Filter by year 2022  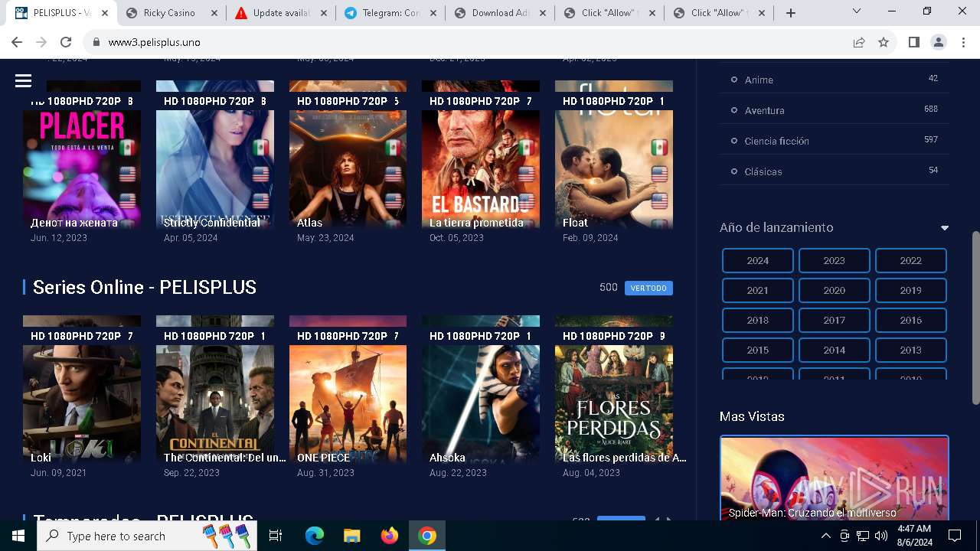tap(910, 260)
